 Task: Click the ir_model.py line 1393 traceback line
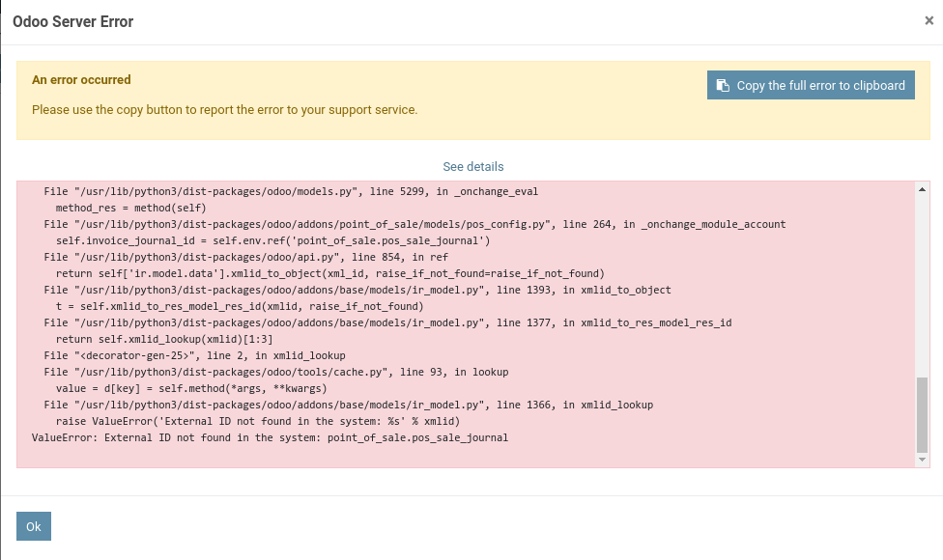click(357, 290)
